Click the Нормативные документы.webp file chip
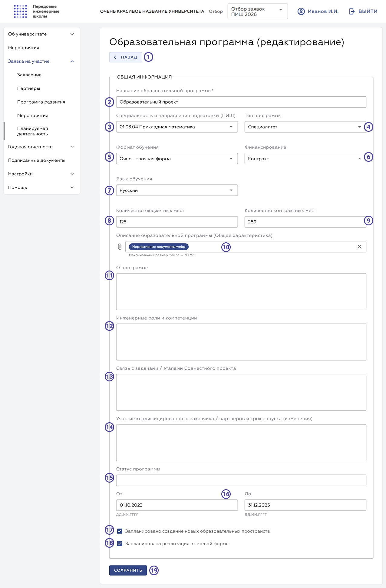 click(159, 247)
